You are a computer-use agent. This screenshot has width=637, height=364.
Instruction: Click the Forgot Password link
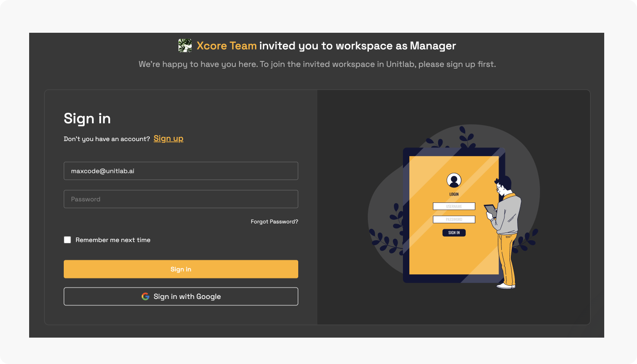(274, 222)
